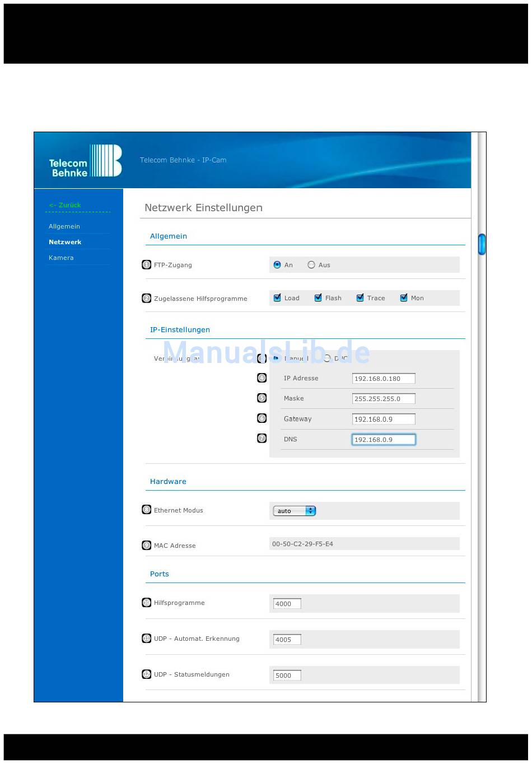Toggle the Load checkbox

277,298
